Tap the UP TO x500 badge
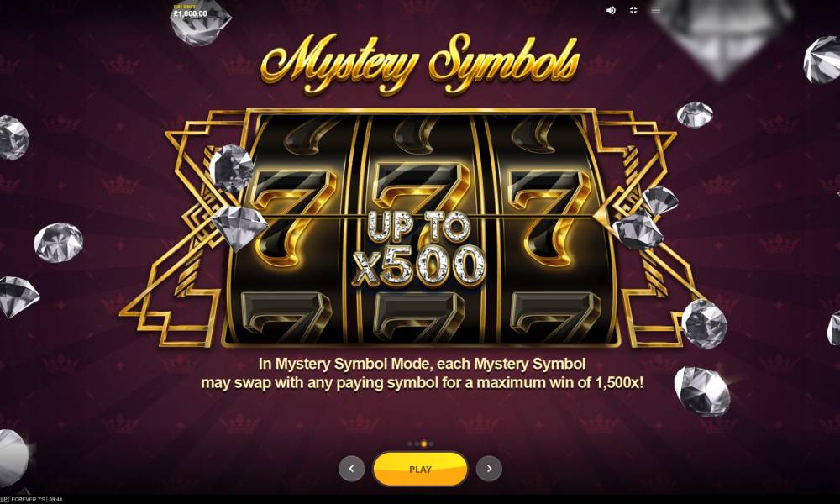 pyautogui.click(x=419, y=248)
